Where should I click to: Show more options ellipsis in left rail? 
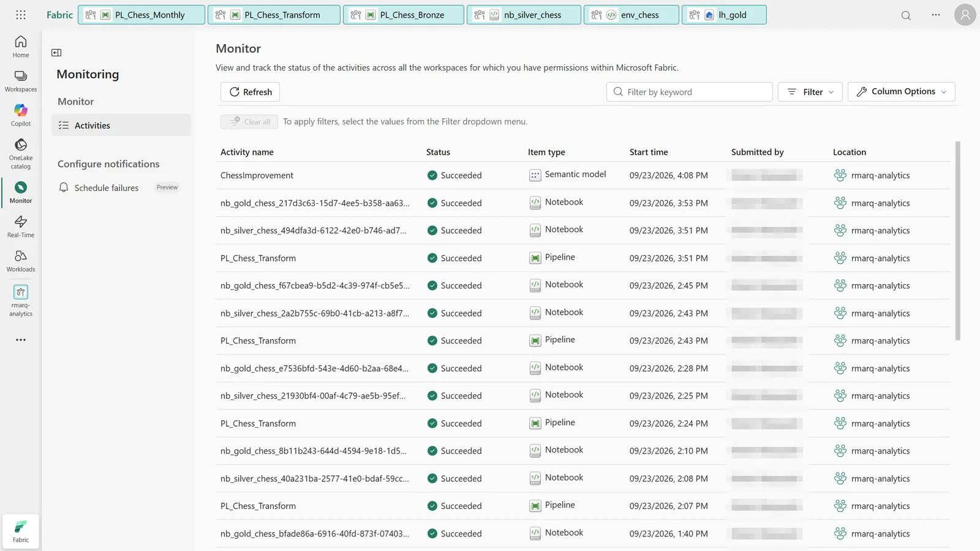click(x=21, y=340)
